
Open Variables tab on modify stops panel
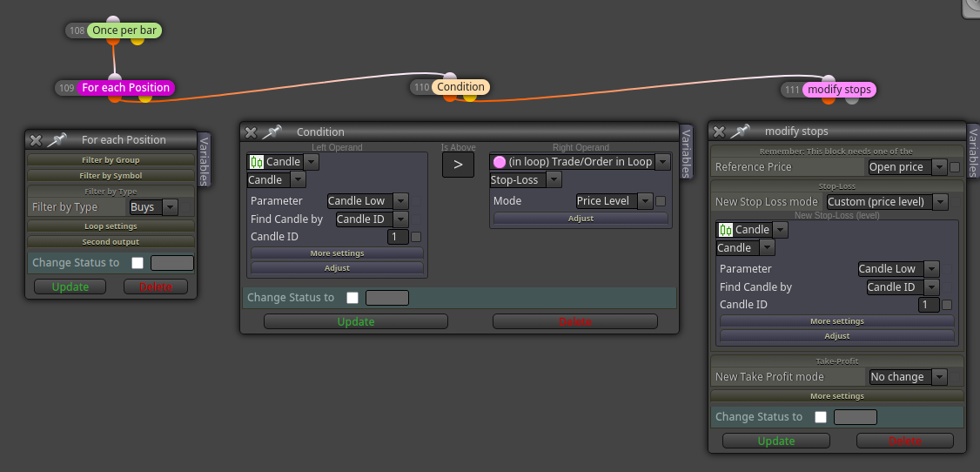[x=973, y=151]
